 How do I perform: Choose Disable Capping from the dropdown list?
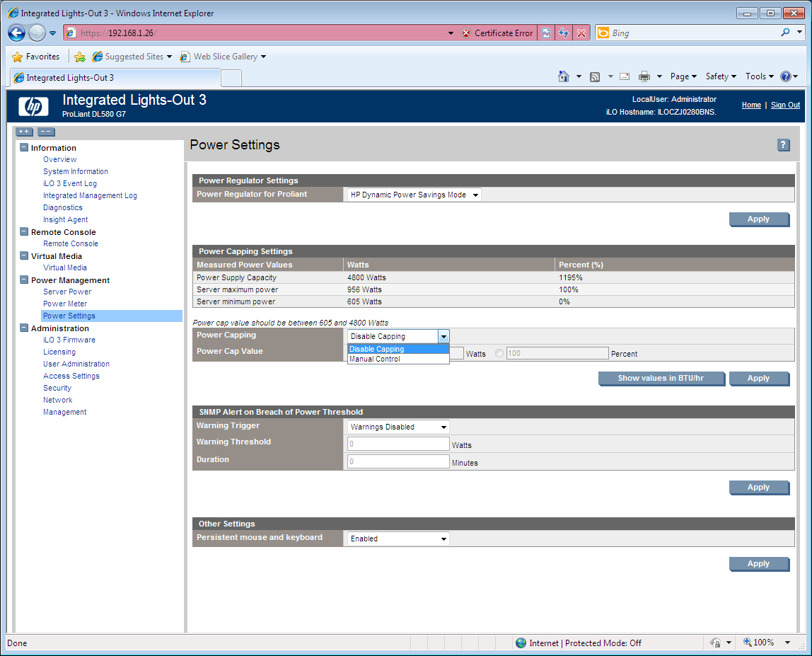point(398,350)
